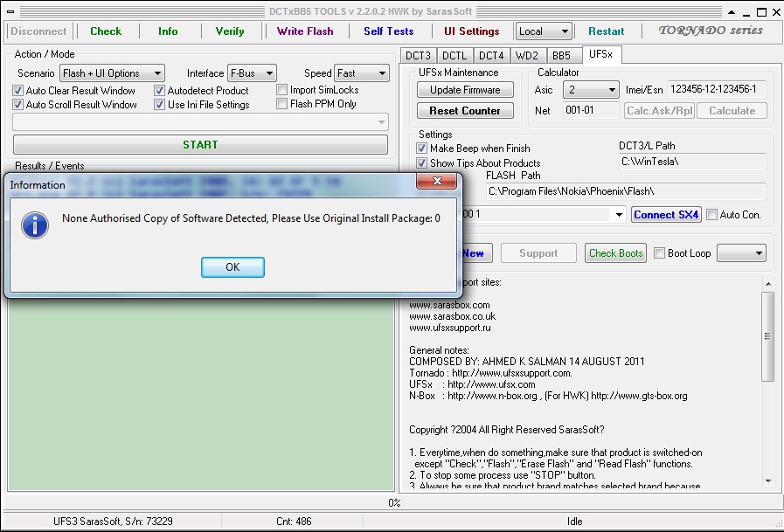Viewport: 784px width, 532px height.
Task: Click the Calc.Ask/Rpl button
Action: coord(660,111)
